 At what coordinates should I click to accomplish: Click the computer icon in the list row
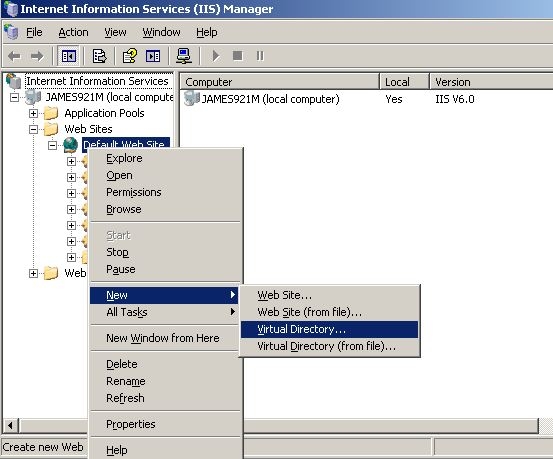coord(192,98)
